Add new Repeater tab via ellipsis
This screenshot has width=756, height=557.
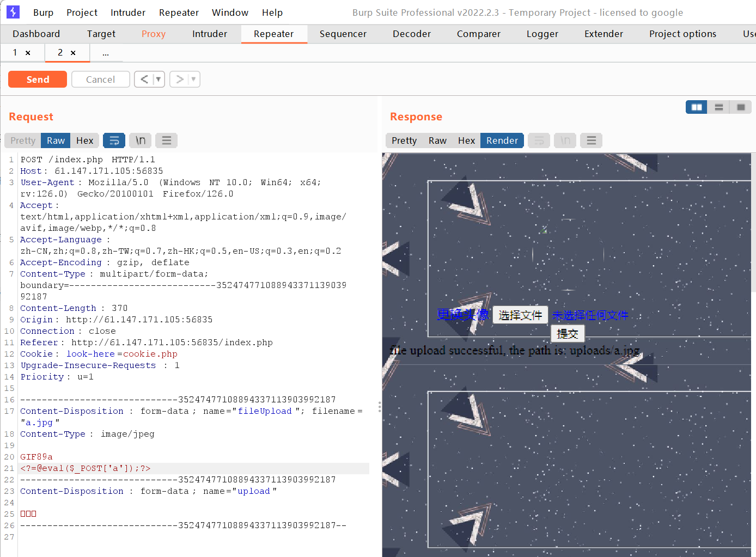(106, 53)
